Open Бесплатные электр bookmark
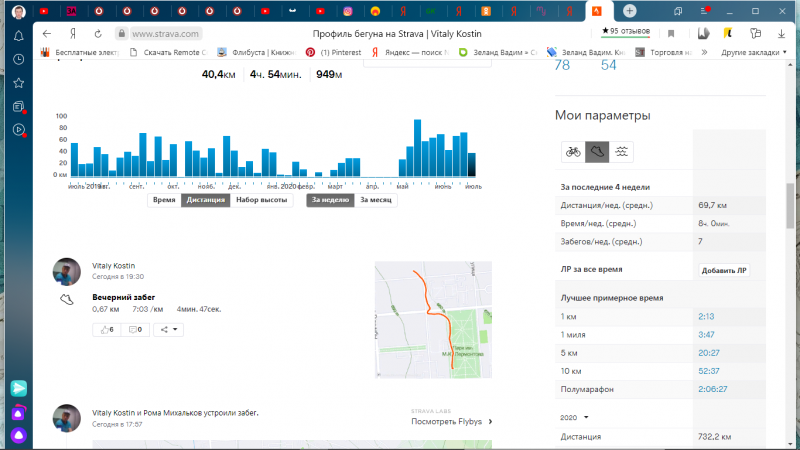 coord(80,52)
